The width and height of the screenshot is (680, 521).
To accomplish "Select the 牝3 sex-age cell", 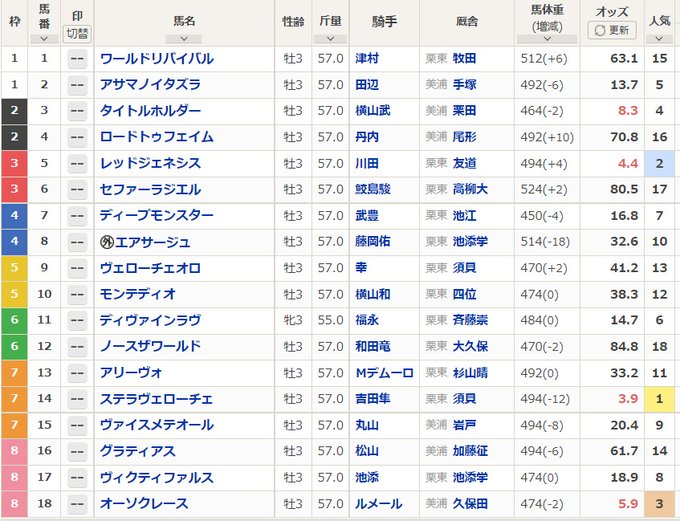I will pyautogui.click(x=293, y=320).
